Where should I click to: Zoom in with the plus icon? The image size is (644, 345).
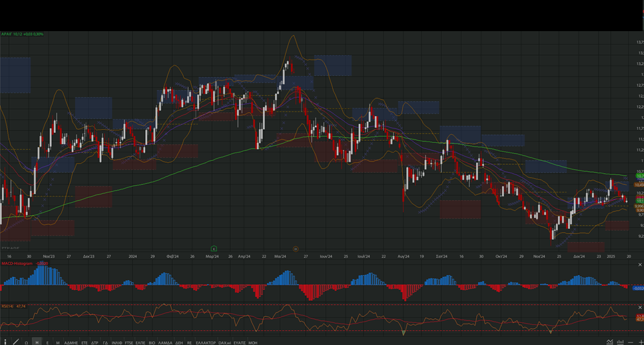pyautogui.click(x=640, y=342)
